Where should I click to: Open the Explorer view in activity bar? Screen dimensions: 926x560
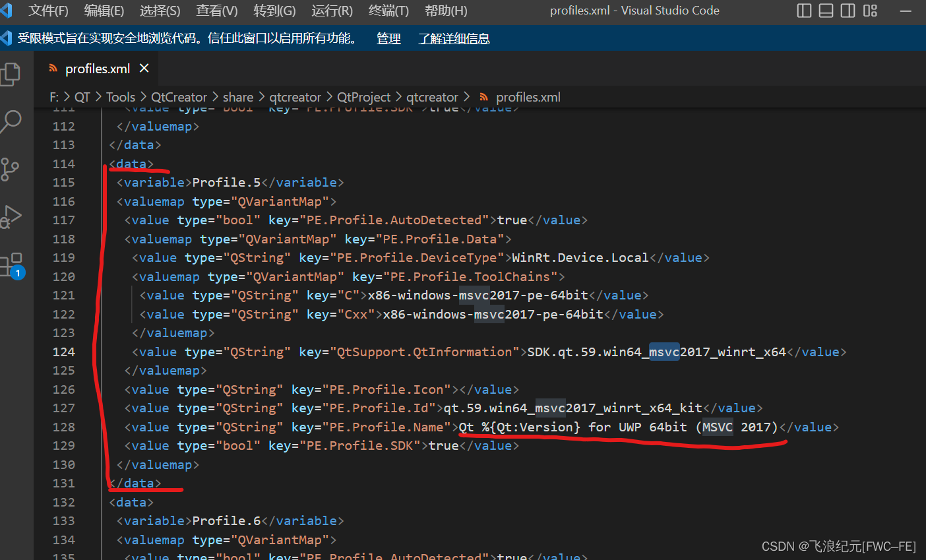[x=11, y=73]
